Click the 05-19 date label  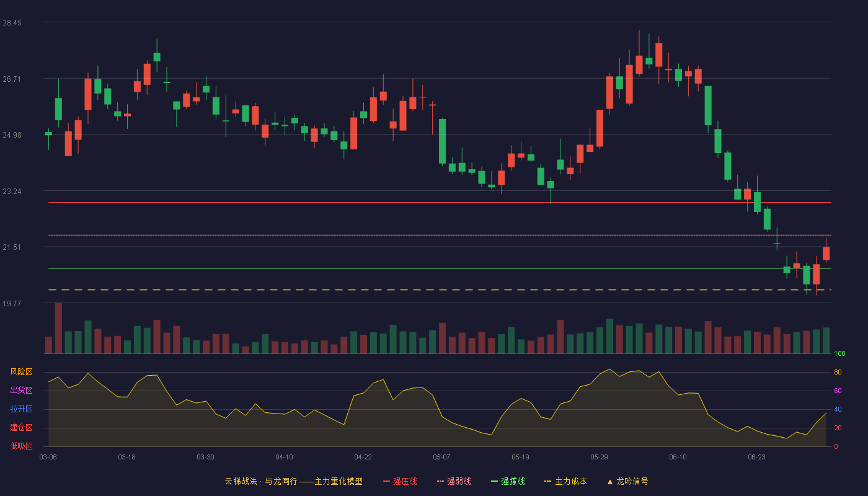tap(520, 457)
